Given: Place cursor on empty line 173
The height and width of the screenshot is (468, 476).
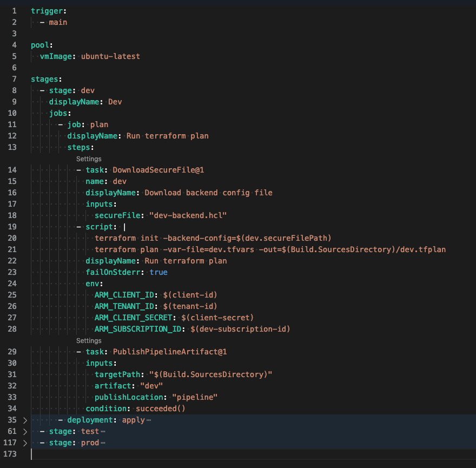Looking at the screenshot, I should [162, 454].
